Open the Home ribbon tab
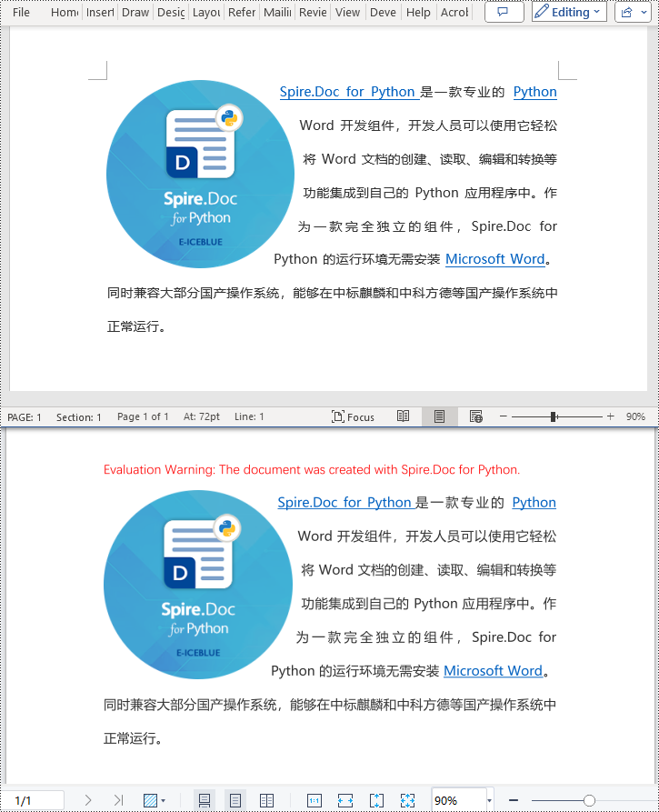This screenshot has width=659, height=812. [65, 12]
